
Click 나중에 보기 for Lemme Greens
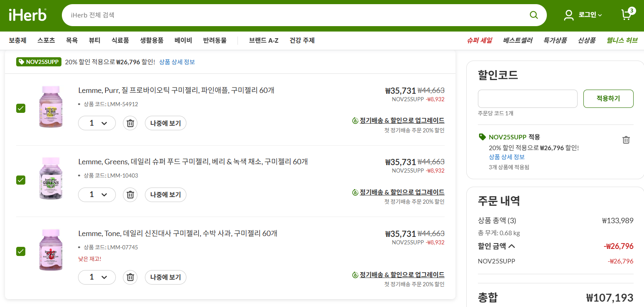(165, 195)
